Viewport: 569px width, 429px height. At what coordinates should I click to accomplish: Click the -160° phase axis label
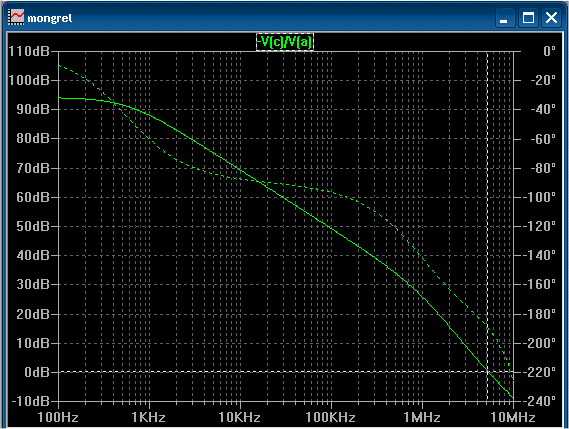point(539,284)
